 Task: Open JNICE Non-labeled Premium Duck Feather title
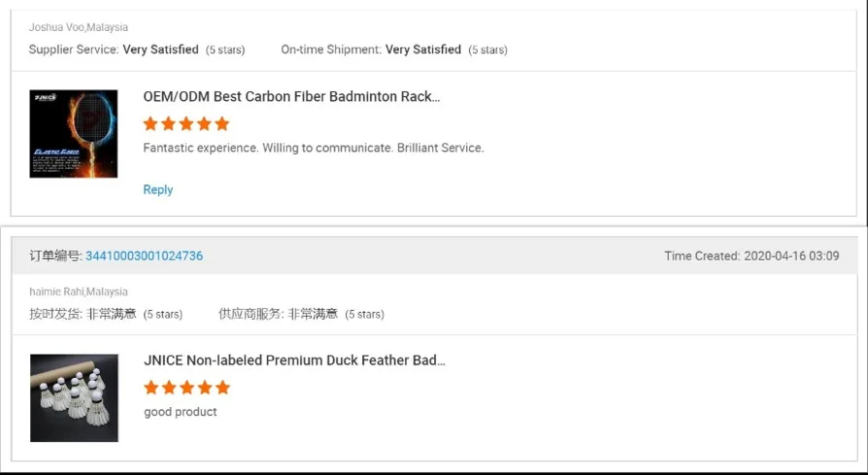[x=294, y=360]
